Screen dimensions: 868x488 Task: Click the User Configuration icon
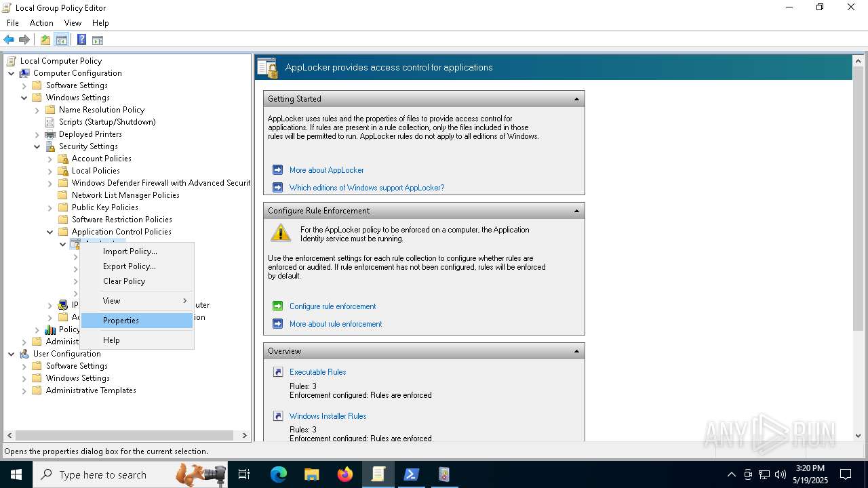[x=24, y=354]
